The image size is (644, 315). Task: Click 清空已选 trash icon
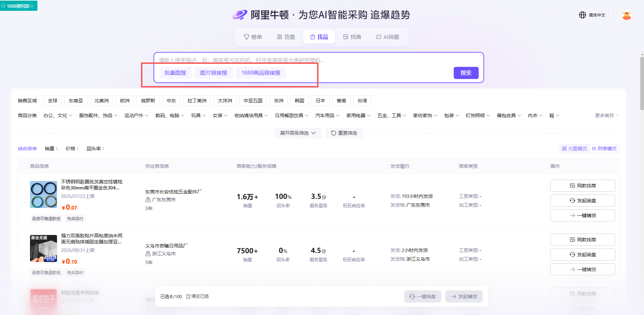click(x=188, y=296)
